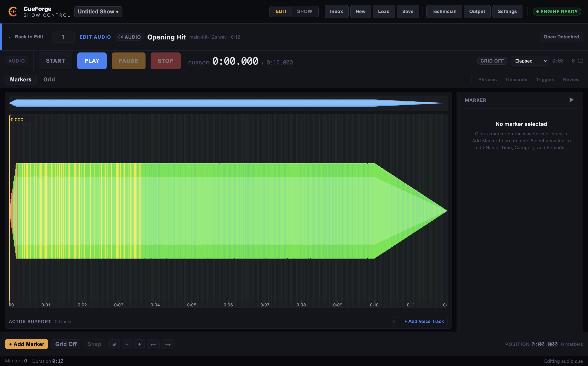Play the marker preview triangle icon
The width and height of the screenshot is (588, 366).
[x=571, y=100]
